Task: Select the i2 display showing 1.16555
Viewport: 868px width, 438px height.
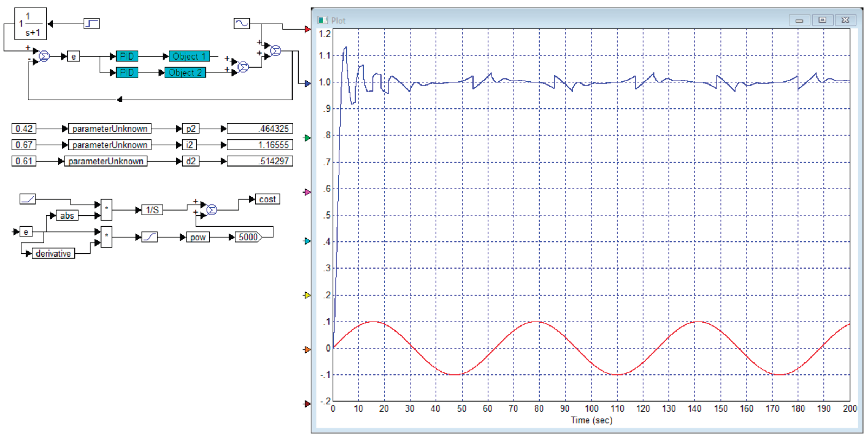Action: click(x=260, y=145)
